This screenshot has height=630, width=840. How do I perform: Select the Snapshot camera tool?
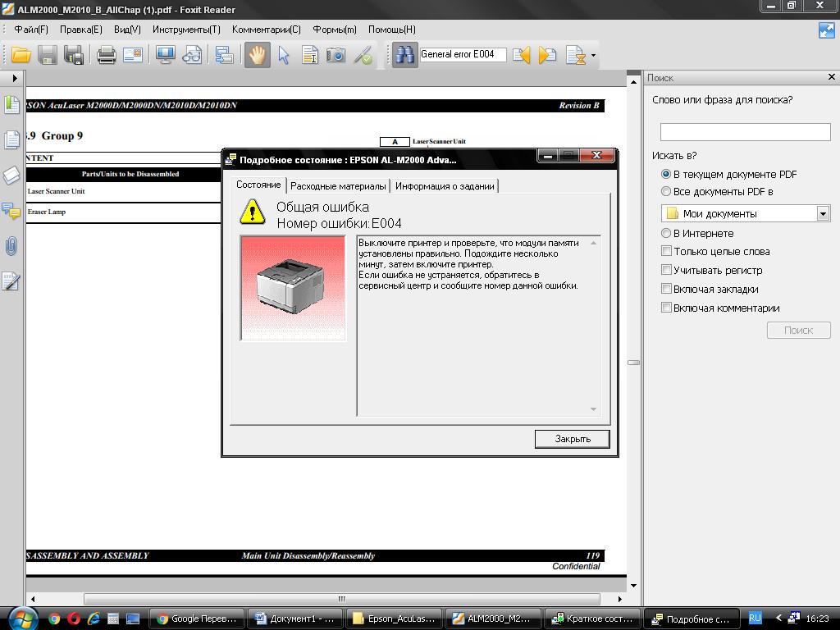pos(336,55)
